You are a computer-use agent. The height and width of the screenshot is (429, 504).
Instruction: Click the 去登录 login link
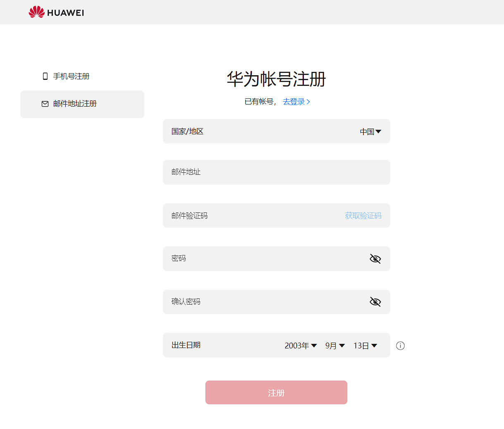(296, 102)
